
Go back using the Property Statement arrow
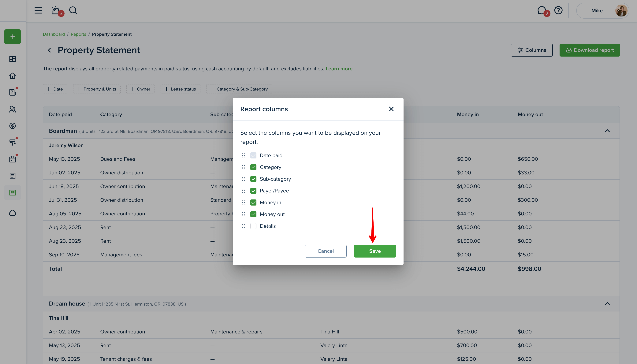point(50,50)
